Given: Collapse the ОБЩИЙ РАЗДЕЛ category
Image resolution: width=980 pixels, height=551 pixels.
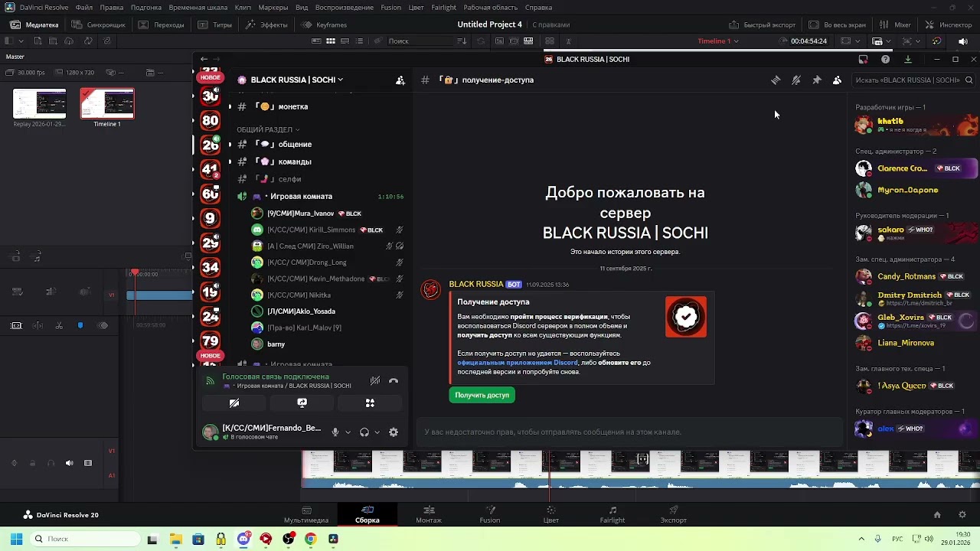Looking at the screenshot, I should point(268,129).
